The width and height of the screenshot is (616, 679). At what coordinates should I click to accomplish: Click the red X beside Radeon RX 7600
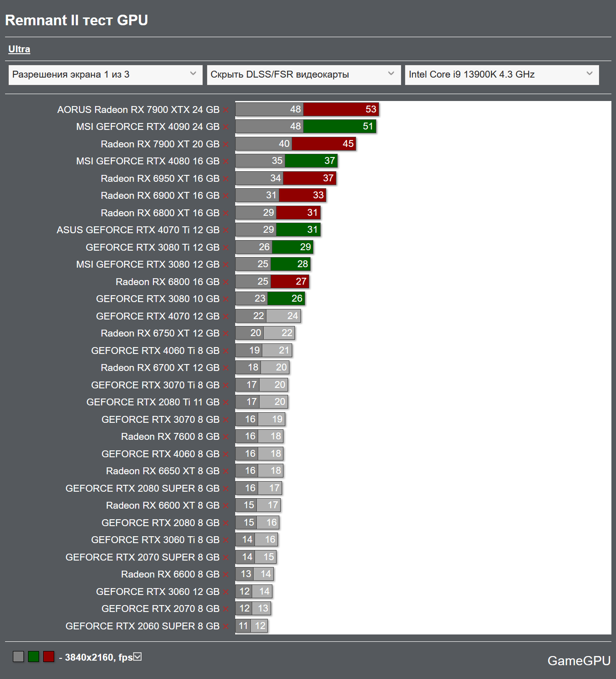226,437
